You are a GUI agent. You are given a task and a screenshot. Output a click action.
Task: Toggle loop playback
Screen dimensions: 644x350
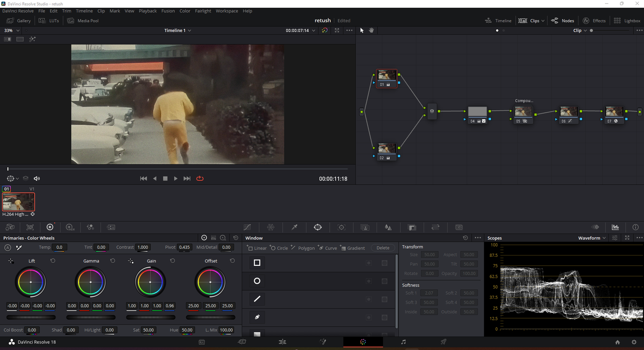click(x=200, y=179)
